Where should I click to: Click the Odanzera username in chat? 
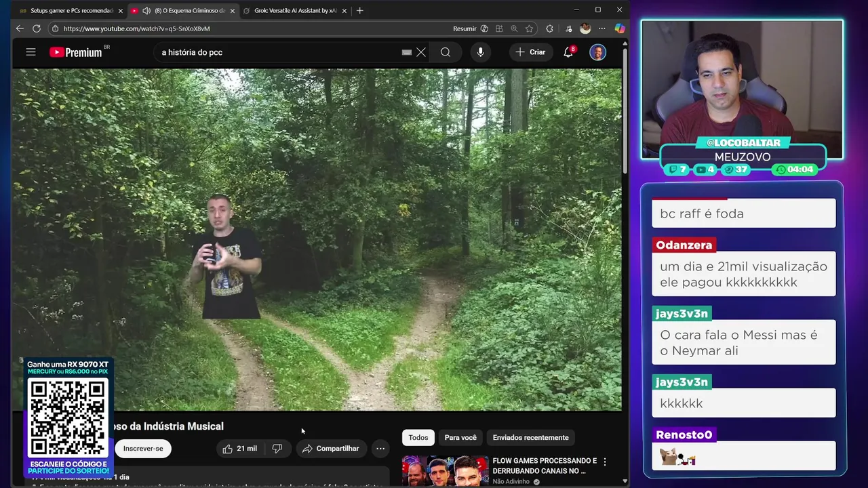684,245
